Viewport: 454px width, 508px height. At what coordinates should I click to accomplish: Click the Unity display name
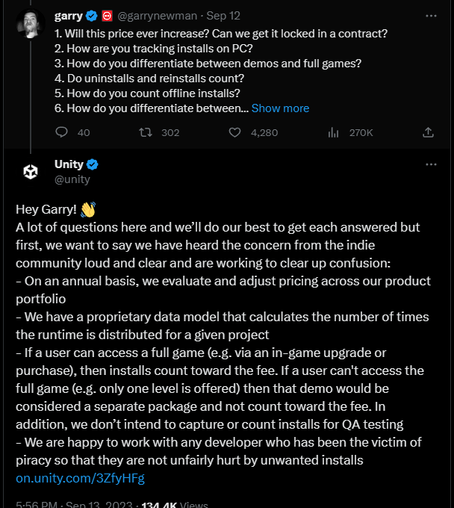(x=69, y=164)
